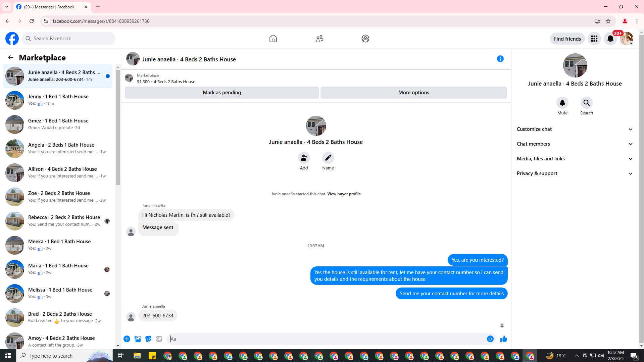Open the Rebecca 2 Beds 2 Baths chat

tap(58, 221)
